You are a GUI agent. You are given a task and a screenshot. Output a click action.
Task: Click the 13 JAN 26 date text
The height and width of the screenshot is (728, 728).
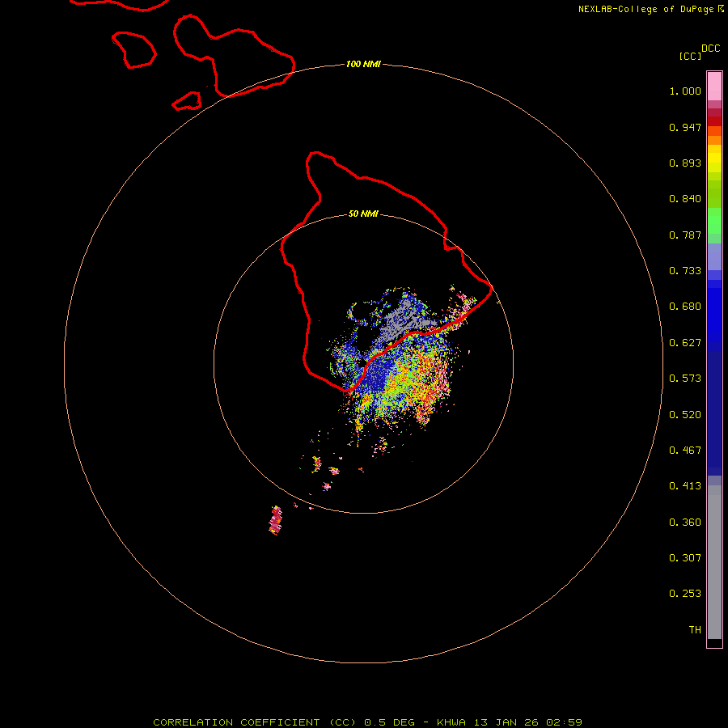[x=505, y=722]
